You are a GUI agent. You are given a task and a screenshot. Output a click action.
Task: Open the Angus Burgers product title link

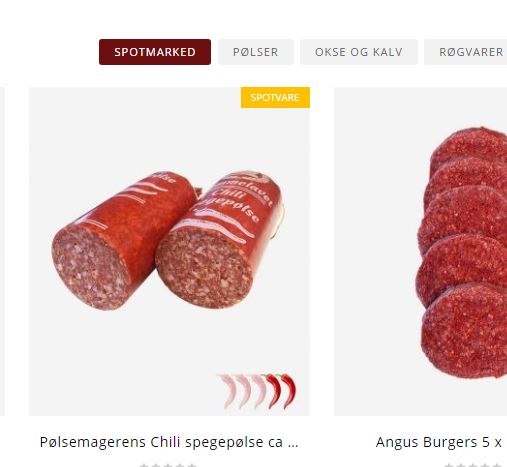pyautogui.click(x=439, y=442)
